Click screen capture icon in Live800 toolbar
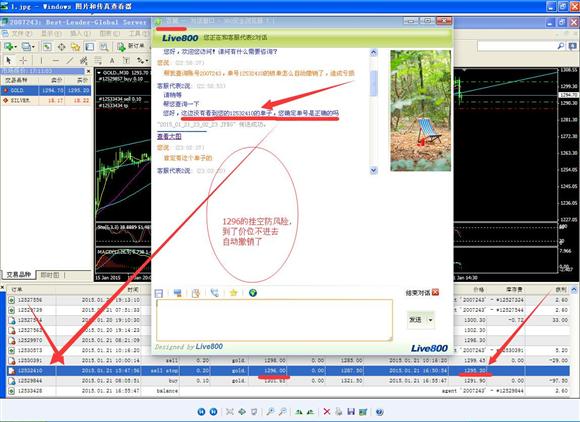580x422 pixels. click(178, 293)
